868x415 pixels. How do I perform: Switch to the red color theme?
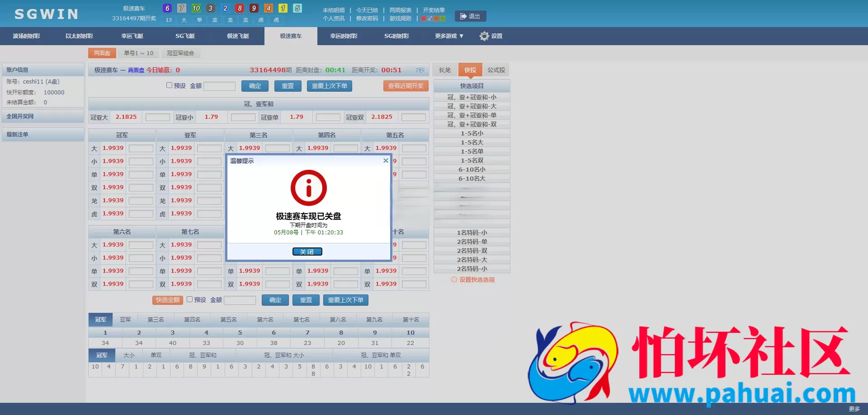point(424,19)
